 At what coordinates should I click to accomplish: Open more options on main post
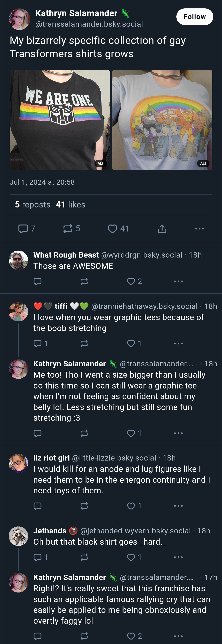click(199, 228)
